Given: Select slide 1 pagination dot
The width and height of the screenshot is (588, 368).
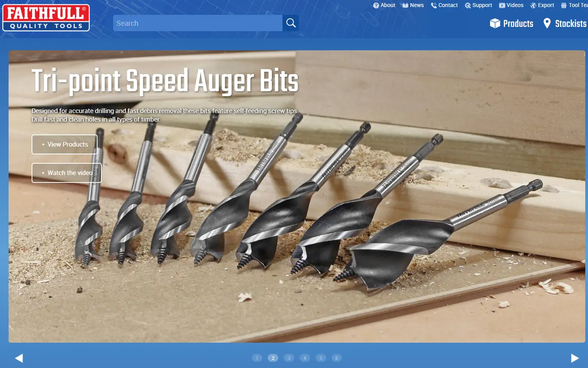Looking at the screenshot, I should tap(257, 358).
